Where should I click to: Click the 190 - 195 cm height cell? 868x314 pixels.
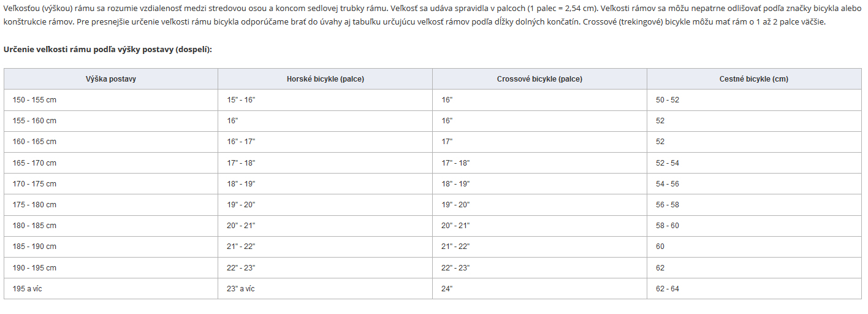[111, 268]
